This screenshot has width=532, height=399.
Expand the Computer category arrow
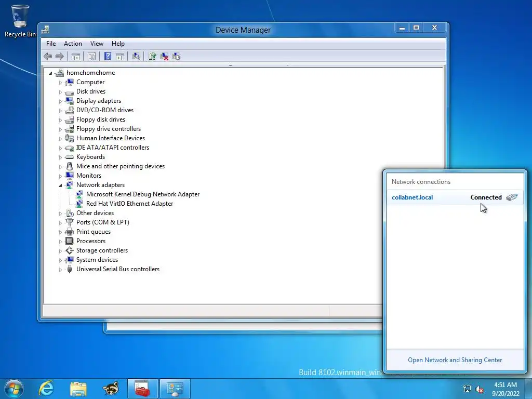(60, 83)
